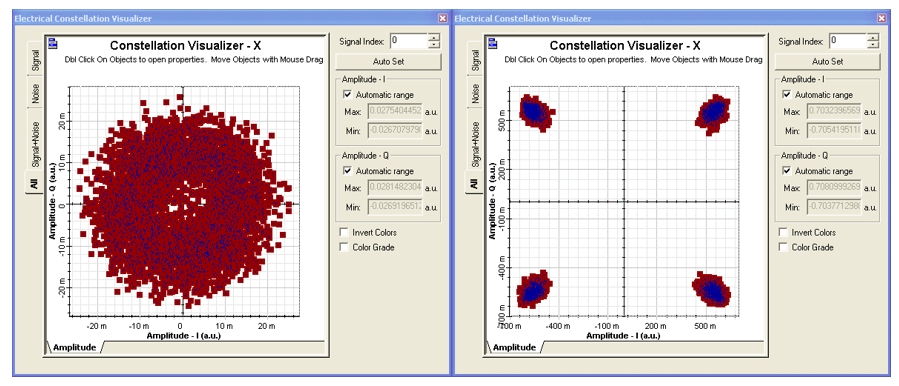Enable Color Grade in right window
This screenshot has width=899, height=386.
(x=783, y=247)
